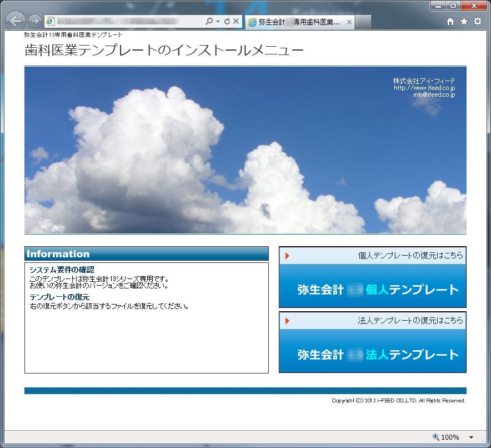Click inside the URL address field
Image resolution: width=491 pixels, height=448 pixels.
(x=128, y=22)
